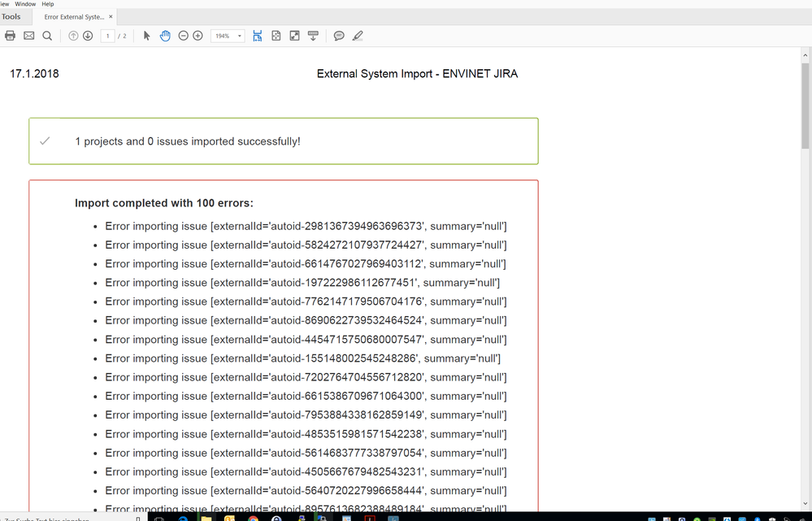
Task: Click the date 17.1.2018 header text
Action: [x=34, y=73]
